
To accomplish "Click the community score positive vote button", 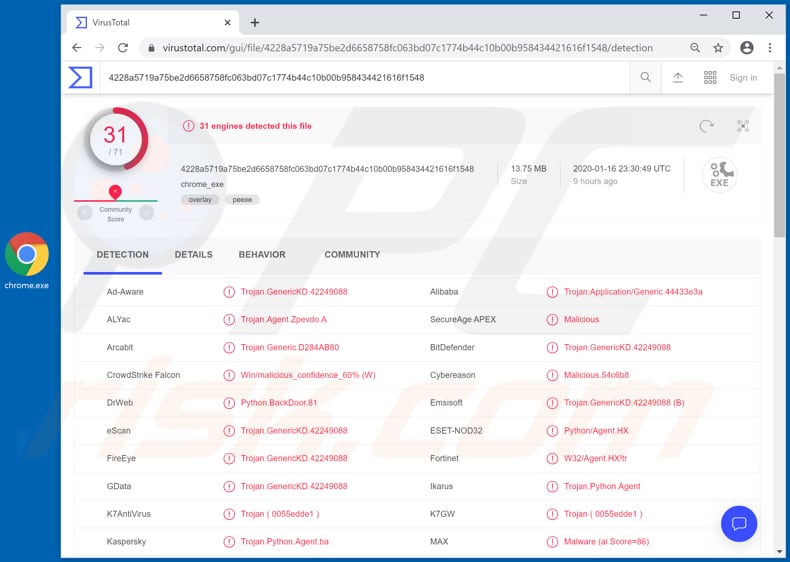I will pyautogui.click(x=147, y=213).
